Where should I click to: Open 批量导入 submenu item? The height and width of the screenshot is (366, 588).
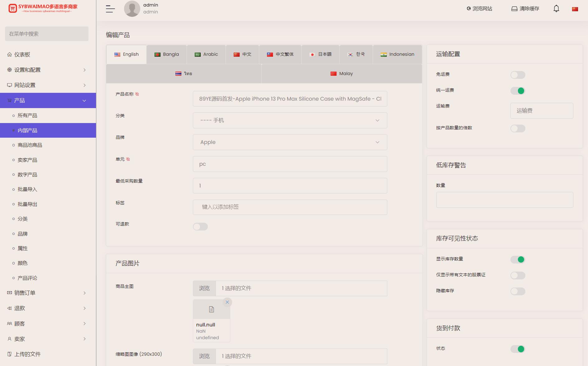tap(48, 189)
